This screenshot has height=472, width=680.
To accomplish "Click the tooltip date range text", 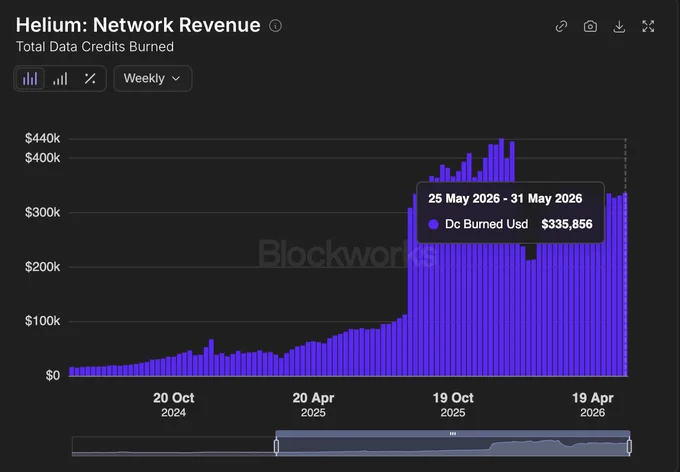I will (x=505, y=199).
